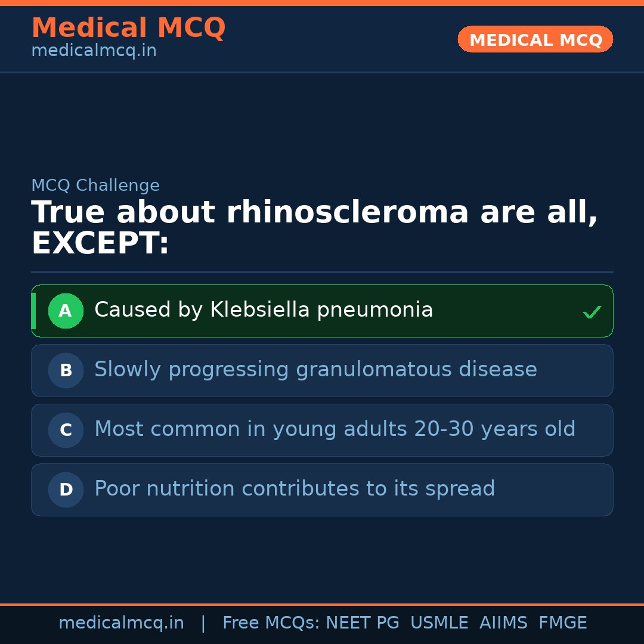This screenshot has width=644, height=644.
Task: Open medicalmcq.in link under header title
Action: click(94, 51)
